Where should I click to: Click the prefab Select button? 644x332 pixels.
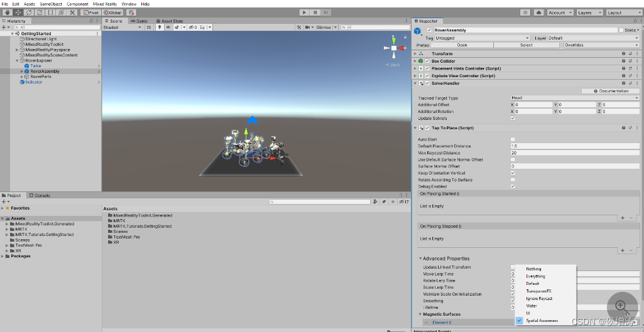(526, 45)
